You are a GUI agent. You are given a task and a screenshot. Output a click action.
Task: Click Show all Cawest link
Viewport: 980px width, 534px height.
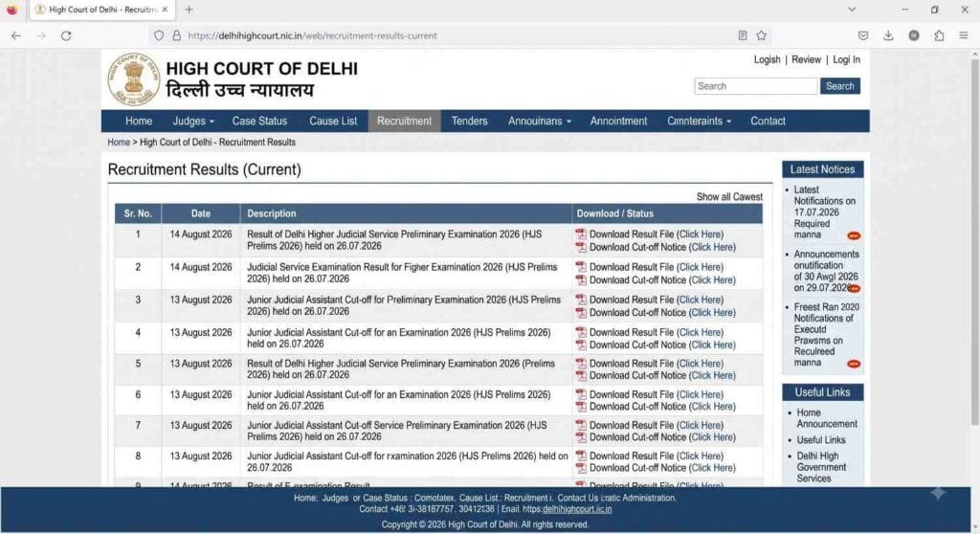tap(729, 197)
